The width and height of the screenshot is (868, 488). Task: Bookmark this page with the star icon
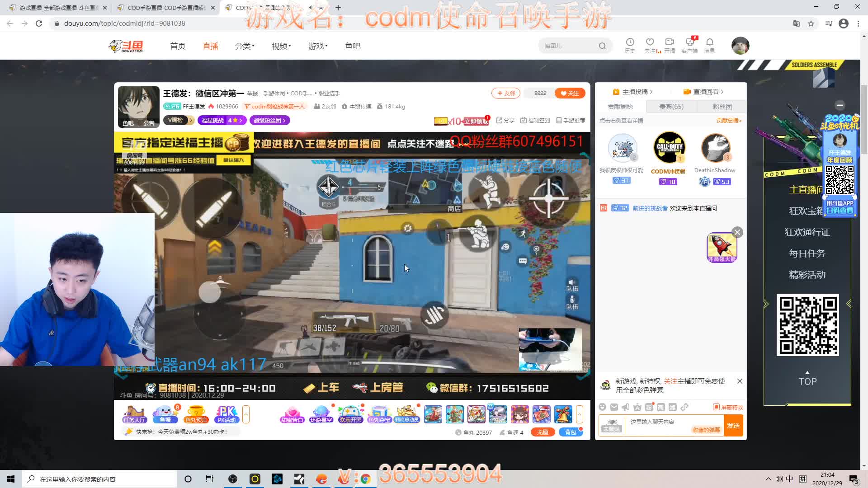[811, 23]
